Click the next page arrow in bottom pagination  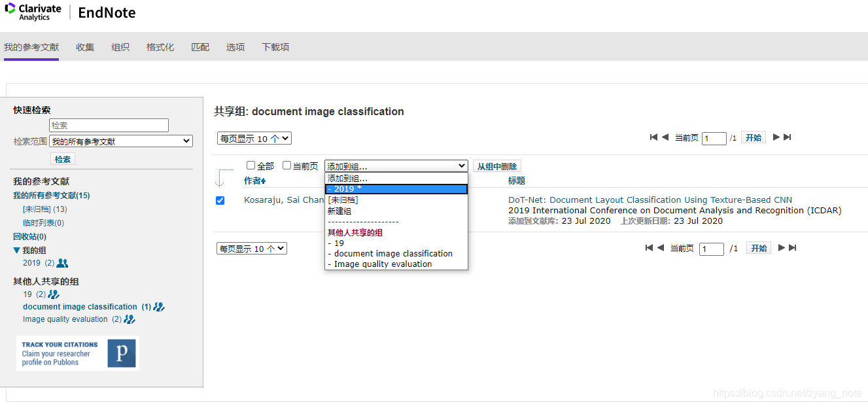click(x=781, y=248)
